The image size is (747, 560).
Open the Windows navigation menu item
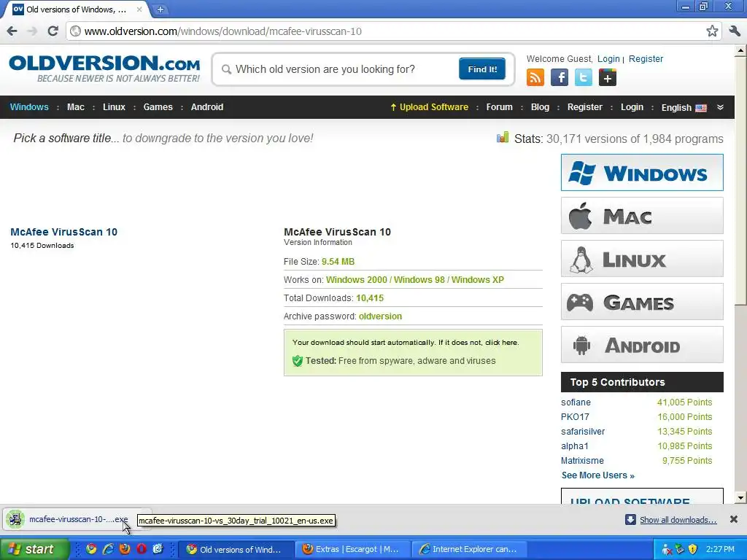[29, 107]
